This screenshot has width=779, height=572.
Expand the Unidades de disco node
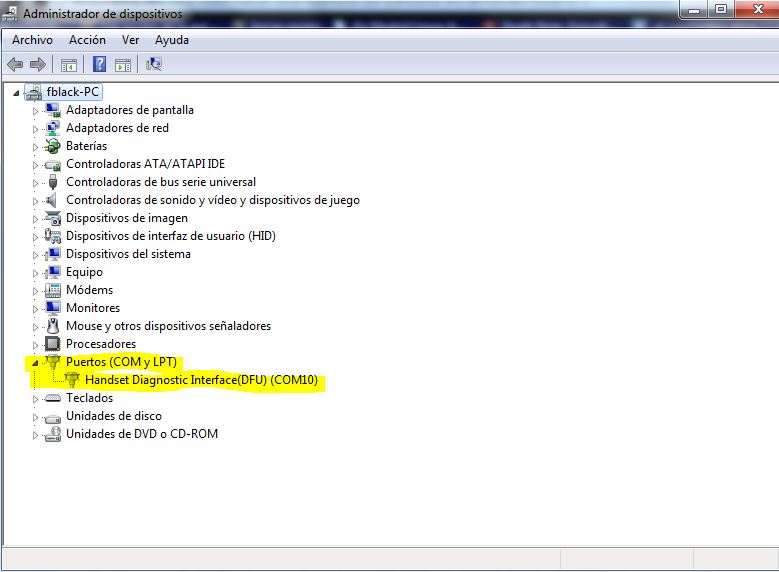pyautogui.click(x=36, y=416)
